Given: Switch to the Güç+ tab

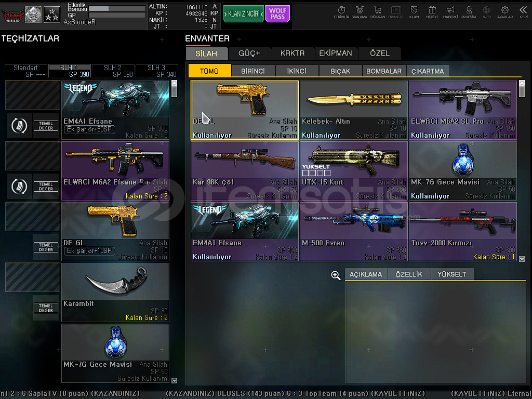Looking at the screenshot, I should 249,54.
